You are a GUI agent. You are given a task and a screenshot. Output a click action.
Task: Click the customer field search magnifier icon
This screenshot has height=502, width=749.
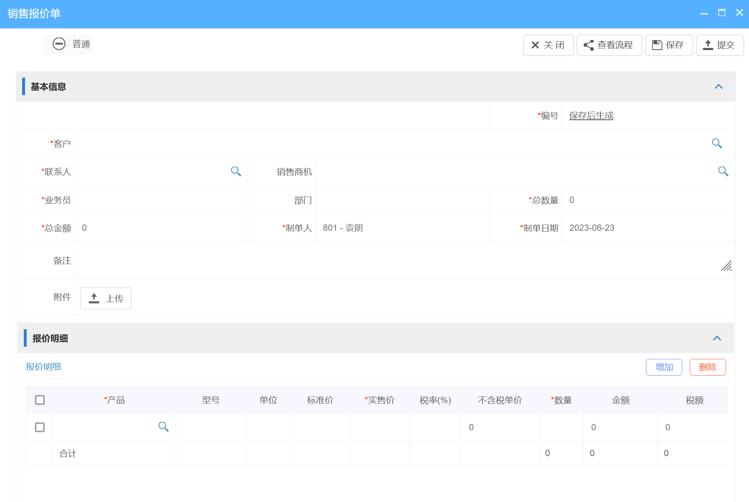click(x=717, y=144)
